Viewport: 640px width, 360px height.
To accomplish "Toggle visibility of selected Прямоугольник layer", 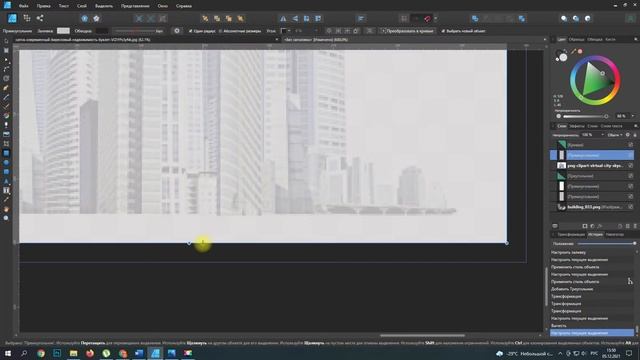I will pos(631,155).
